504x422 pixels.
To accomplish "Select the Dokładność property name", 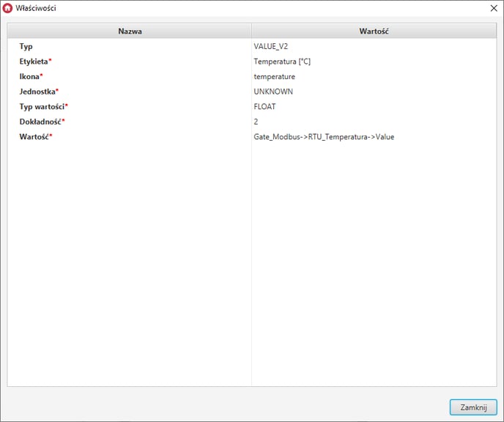I will pyautogui.click(x=42, y=122).
